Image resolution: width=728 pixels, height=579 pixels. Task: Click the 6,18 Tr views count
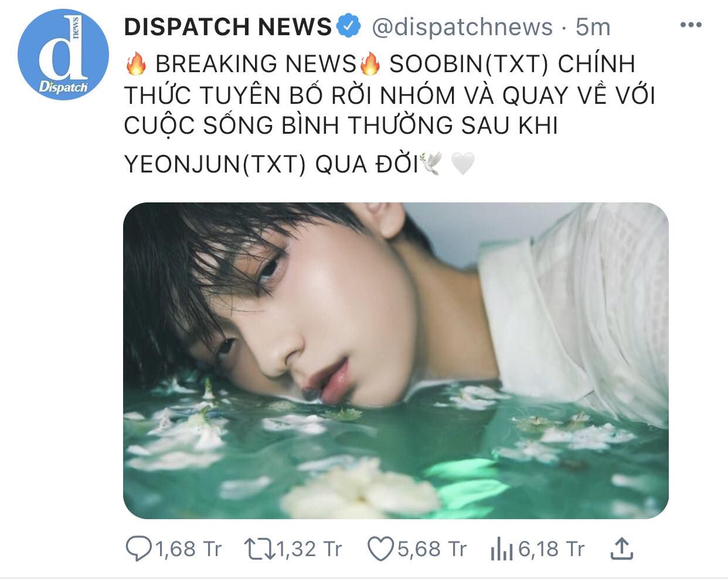[x=551, y=549]
